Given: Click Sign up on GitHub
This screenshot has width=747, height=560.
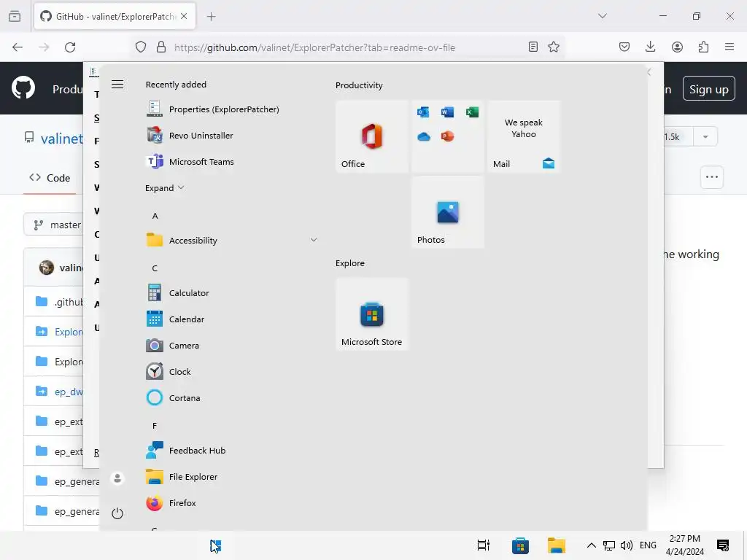Looking at the screenshot, I should [x=708, y=89].
